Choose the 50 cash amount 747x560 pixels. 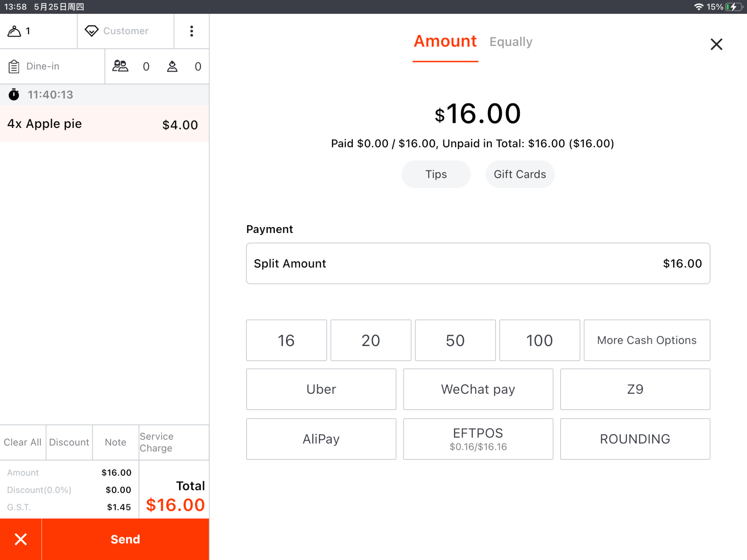(455, 340)
